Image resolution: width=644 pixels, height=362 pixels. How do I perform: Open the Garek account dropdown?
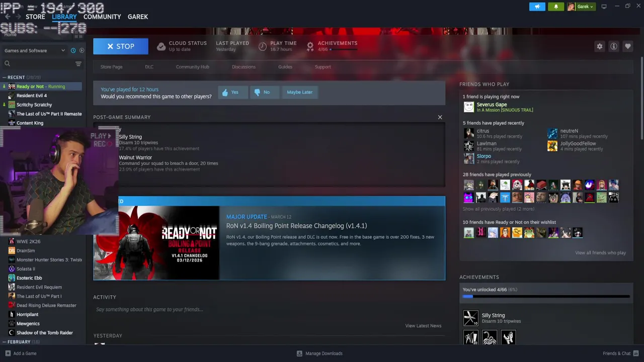(581, 7)
